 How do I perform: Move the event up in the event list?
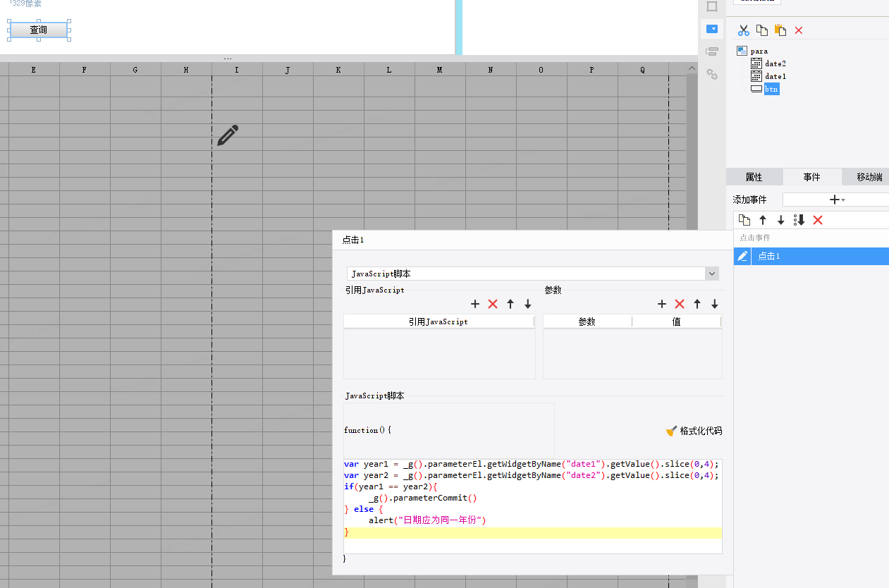[763, 220]
